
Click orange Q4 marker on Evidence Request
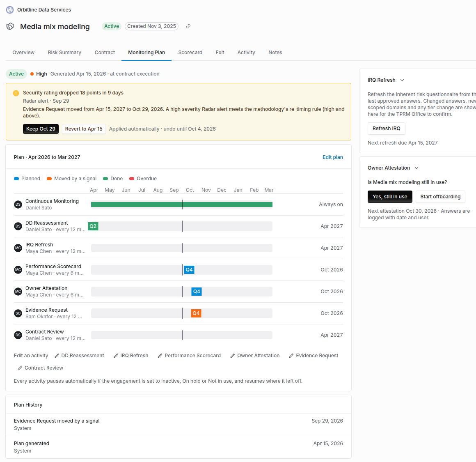click(x=196, y=313)
